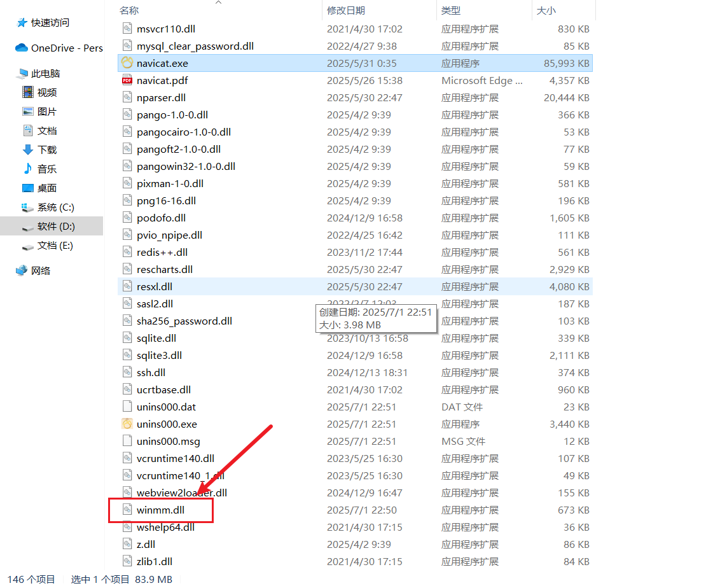Click the Downloads arrow icon in sidebar
Image resolution: width=713 pixels, height=588 pixels.
[27, 150]
